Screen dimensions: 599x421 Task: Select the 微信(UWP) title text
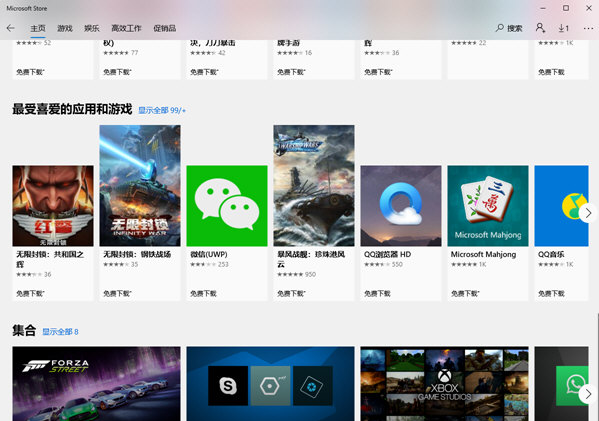pyautogui.click(x=209, y=254)
